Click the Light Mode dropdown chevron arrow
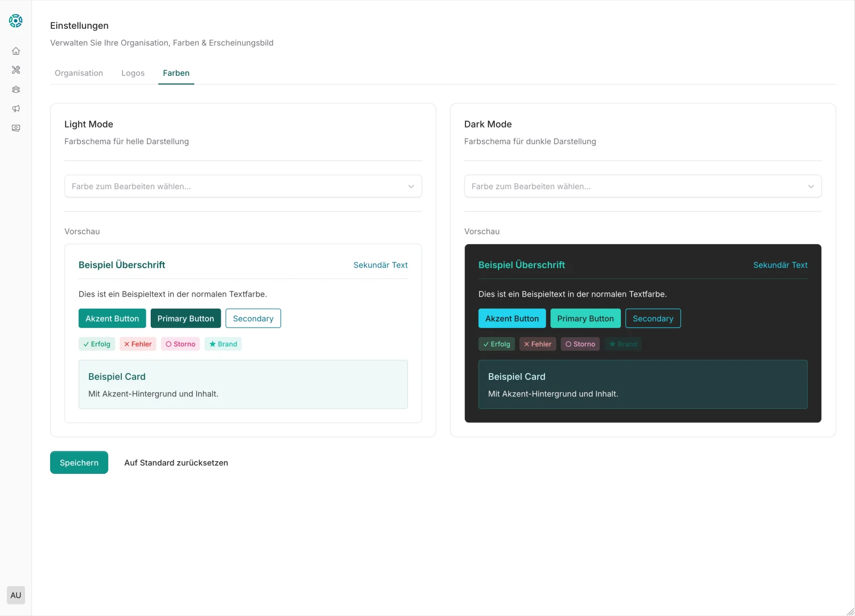Screen dimensions: 855x616 tap(411, 186)
